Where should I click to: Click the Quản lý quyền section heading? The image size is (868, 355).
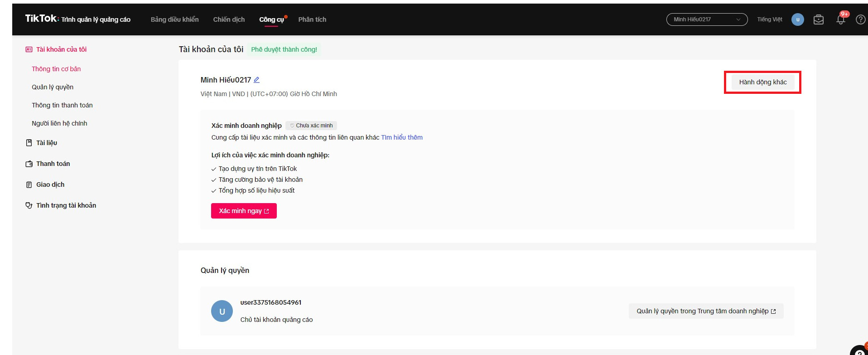225,270
